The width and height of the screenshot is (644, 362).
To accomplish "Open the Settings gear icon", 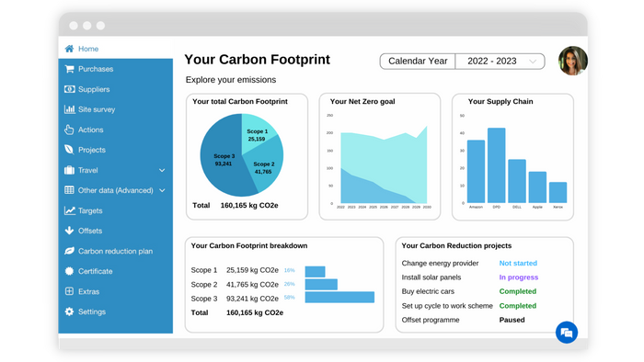I will (x=69, y=311).
